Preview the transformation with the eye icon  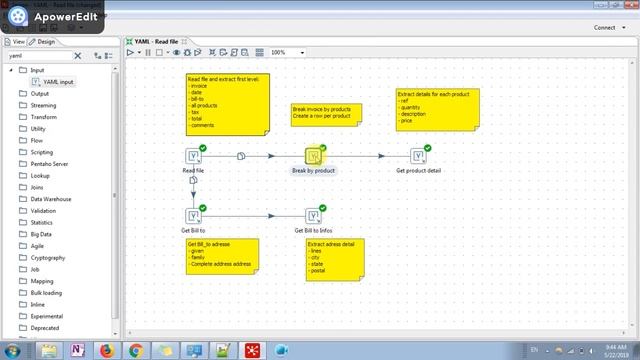[176, 52]
